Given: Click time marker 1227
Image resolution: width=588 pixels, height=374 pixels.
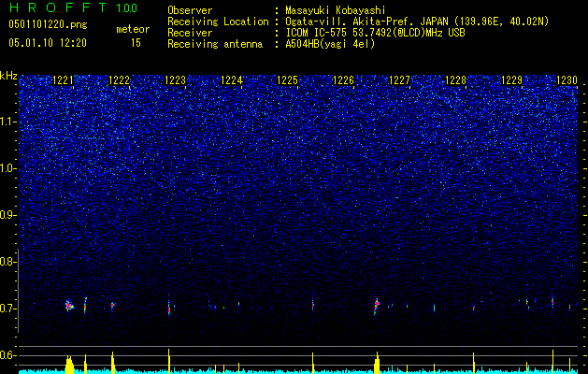Looking at the screenshot, I should click(x=400, y=80).
